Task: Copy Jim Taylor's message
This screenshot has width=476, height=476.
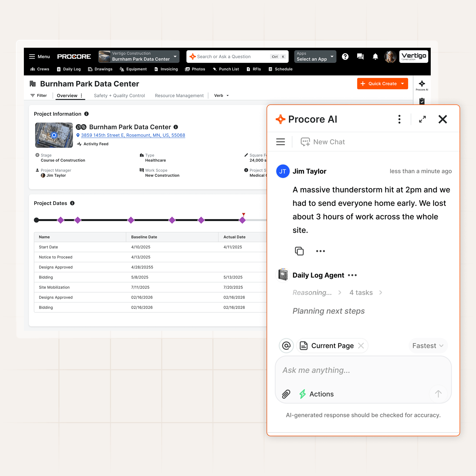Action: pos(299,251)
